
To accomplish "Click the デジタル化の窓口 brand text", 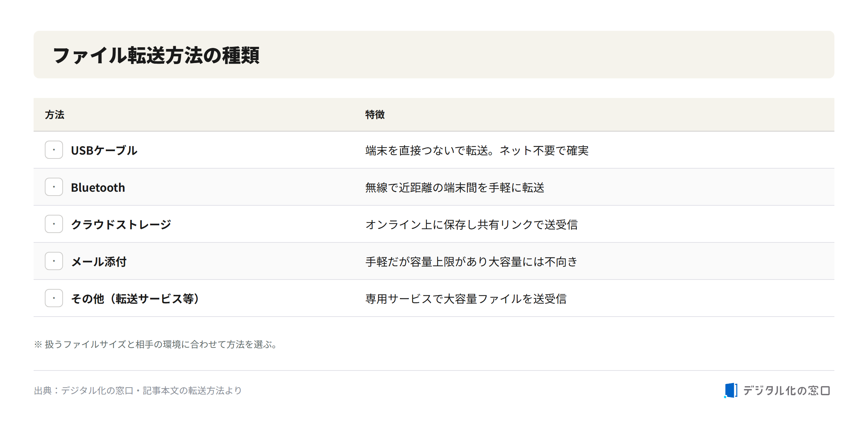I will coord(786,390).
